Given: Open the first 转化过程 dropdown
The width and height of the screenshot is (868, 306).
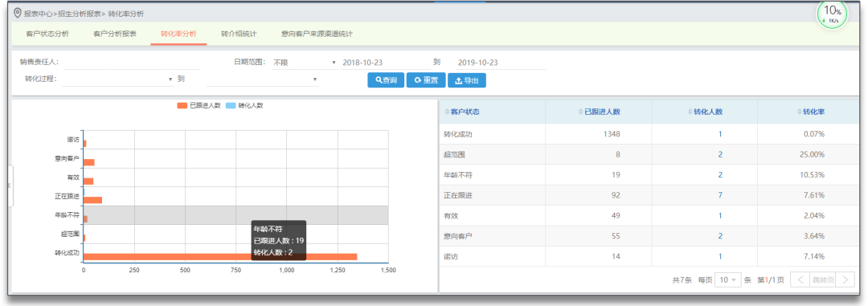Looking at the screenshot, I should (x=118, y=80).
